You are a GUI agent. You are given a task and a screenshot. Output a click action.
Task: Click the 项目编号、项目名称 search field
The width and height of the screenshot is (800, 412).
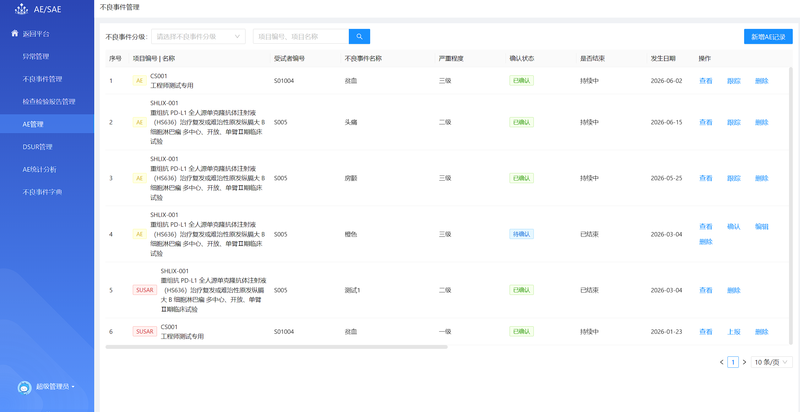point(301,36)
